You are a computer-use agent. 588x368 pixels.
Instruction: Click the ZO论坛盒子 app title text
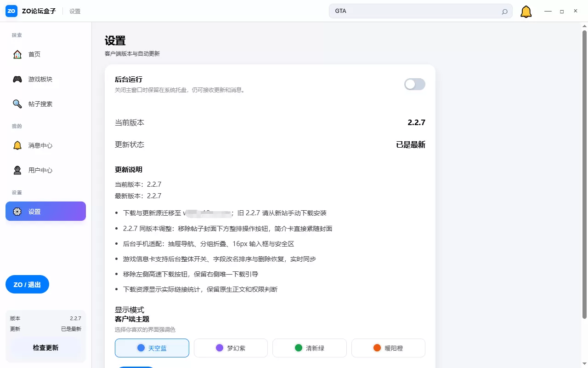39,11
